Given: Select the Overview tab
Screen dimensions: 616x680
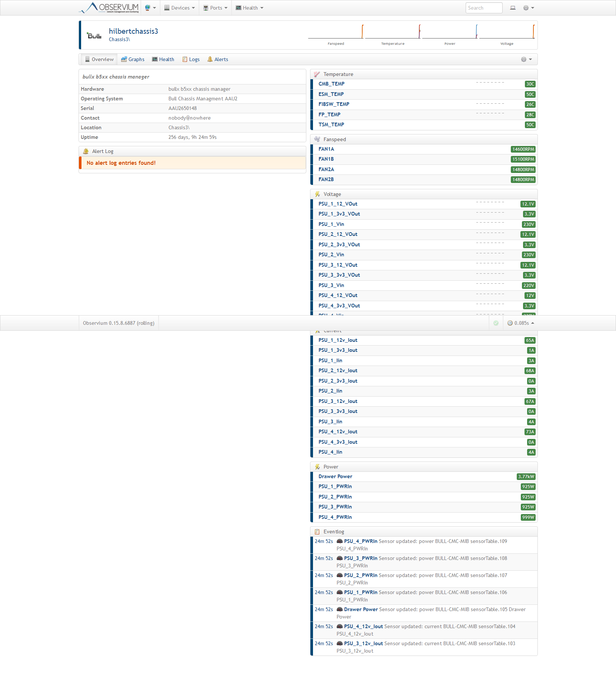Looking at the screenshot, I should click(x=99, y=59).
